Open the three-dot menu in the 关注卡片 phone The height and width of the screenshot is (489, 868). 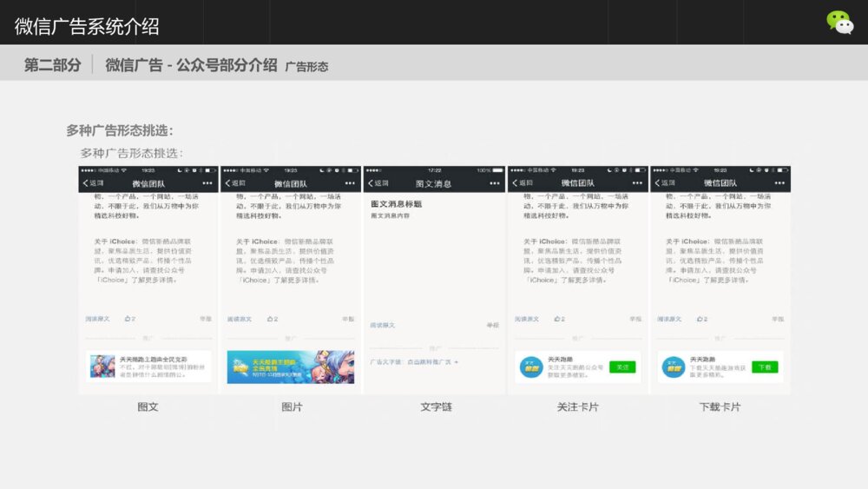click(x=637, y=182)
